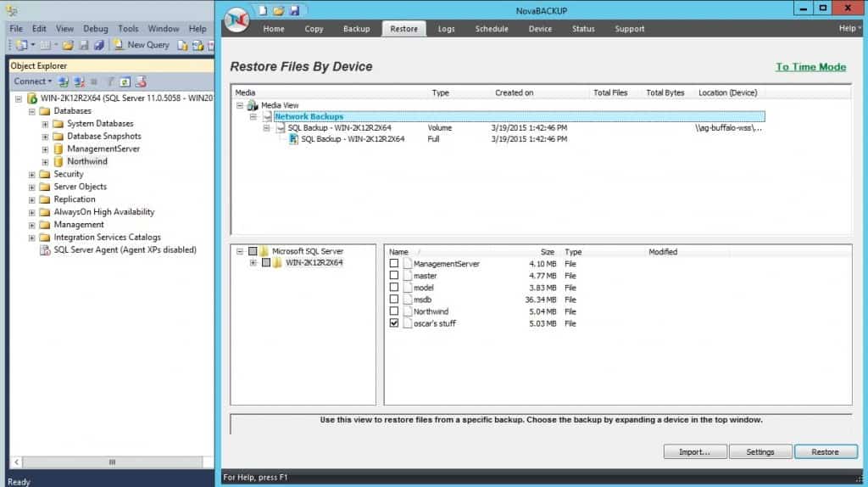The height and width of the screenshot is (487, 868).
Task: Click the Refresh icon in Object Explorer toolbar
Action: pos(125,82)
